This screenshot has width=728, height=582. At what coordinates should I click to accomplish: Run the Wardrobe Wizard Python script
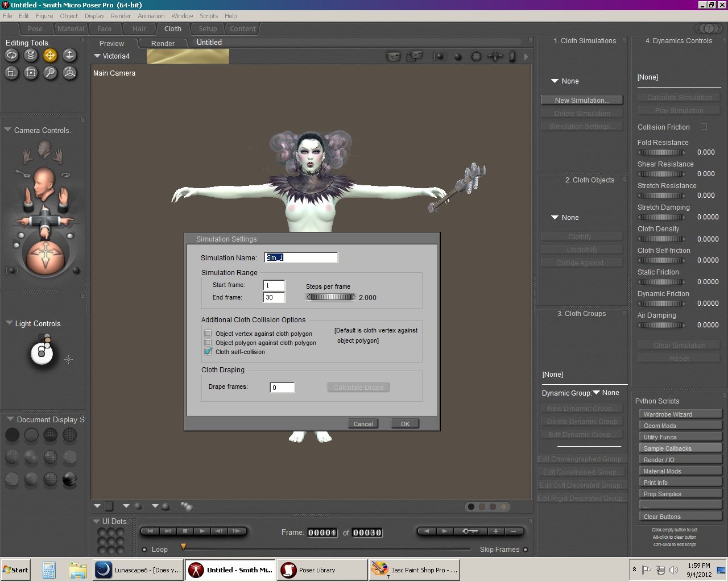pos(679,414)
